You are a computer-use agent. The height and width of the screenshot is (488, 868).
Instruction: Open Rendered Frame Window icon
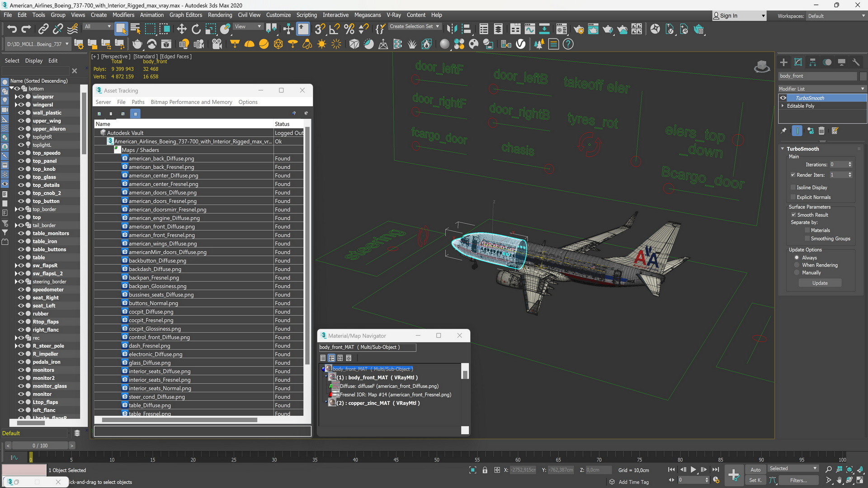[x=593, y=29]
